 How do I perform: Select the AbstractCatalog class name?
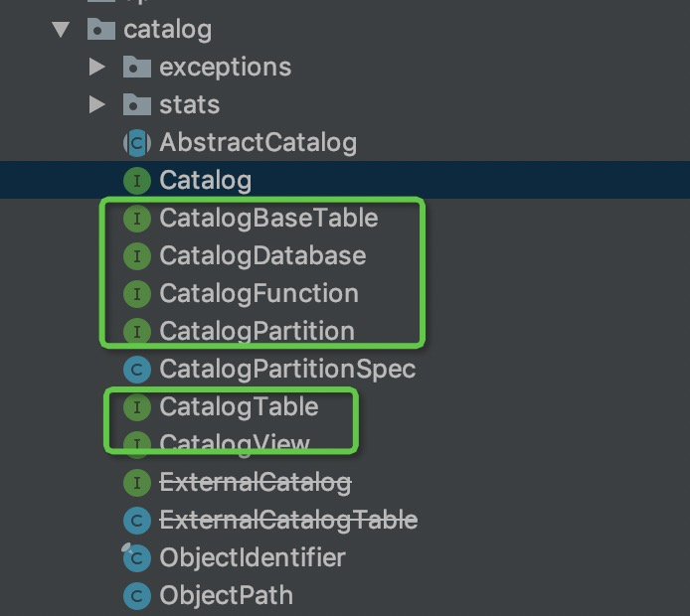[x=258, y=143]
